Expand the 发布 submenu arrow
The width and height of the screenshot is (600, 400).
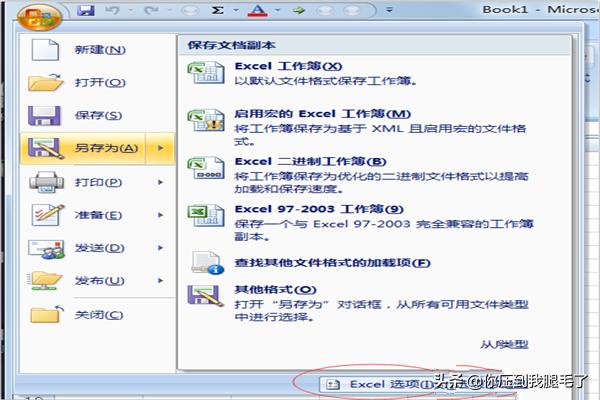tap(160, 281)
